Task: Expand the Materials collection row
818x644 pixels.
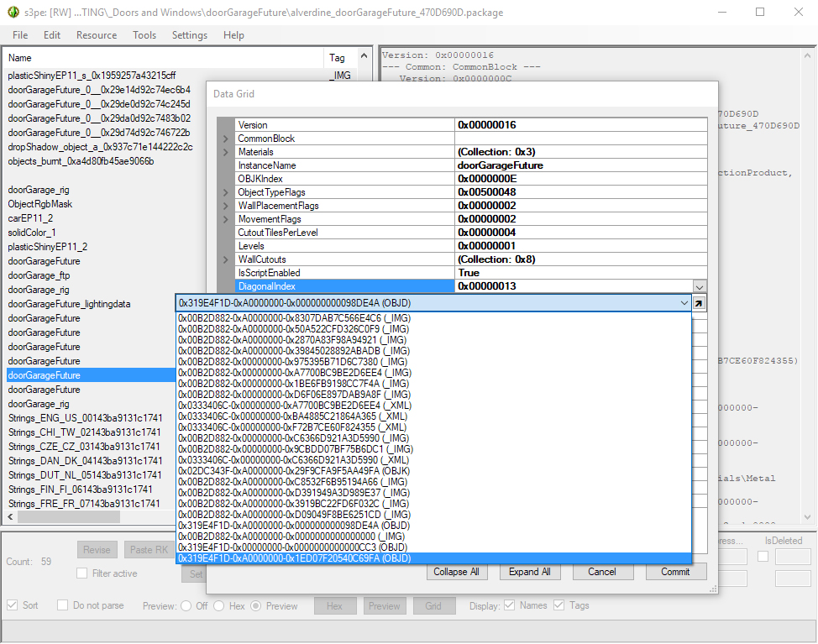Action: 225,152
